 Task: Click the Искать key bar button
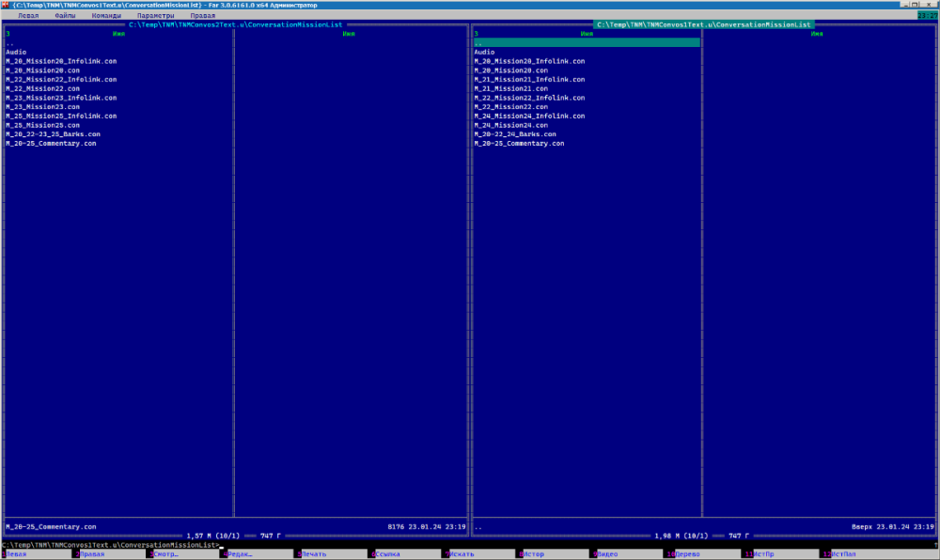(462, 554)
